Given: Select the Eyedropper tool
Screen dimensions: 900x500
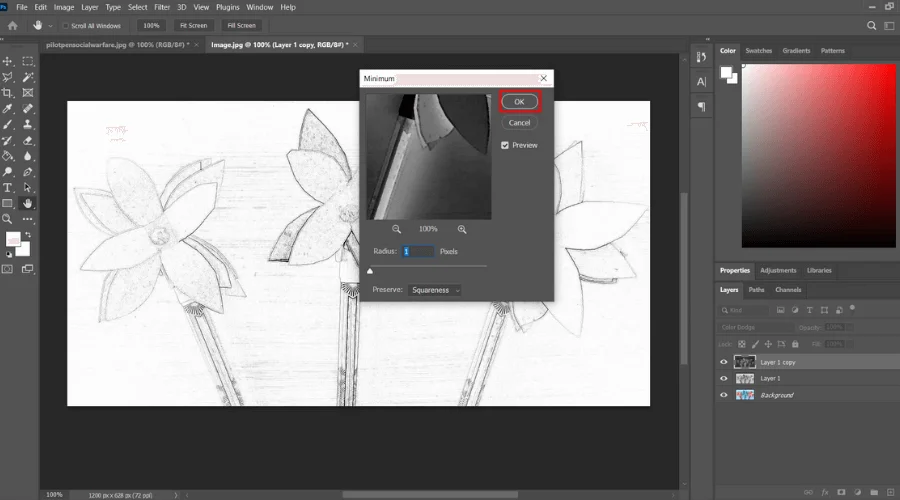Looking at the screenshot, I should tap(7, 108).
